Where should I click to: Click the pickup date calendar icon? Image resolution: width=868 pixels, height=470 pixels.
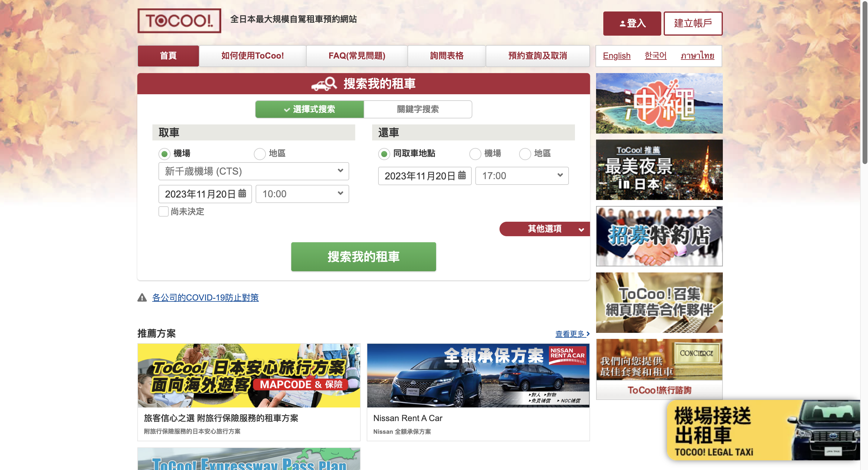point(242,193)
